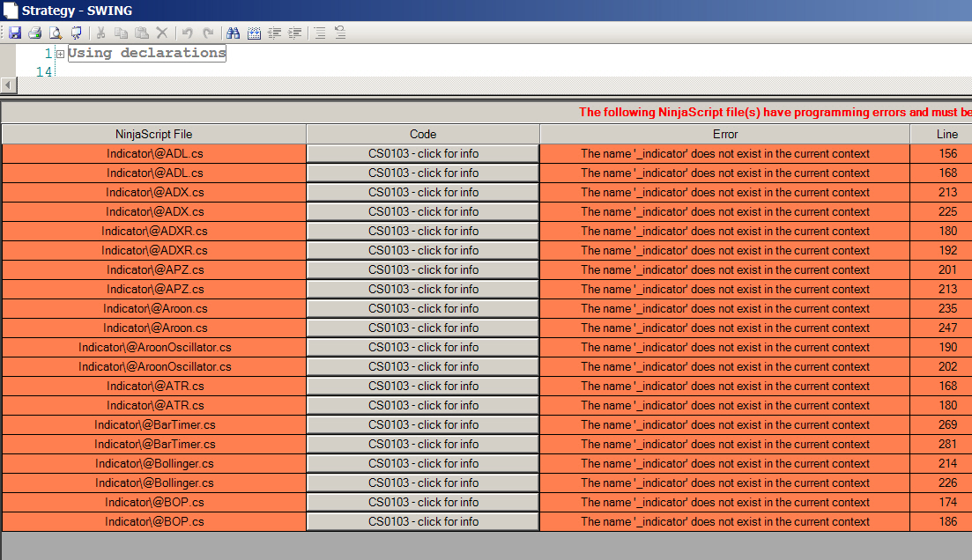Select the Indicator\@BOP.cs file cell for line 174
Viewport: 972px width, 560px height.
pyautogui.click(x=154, y=502)
